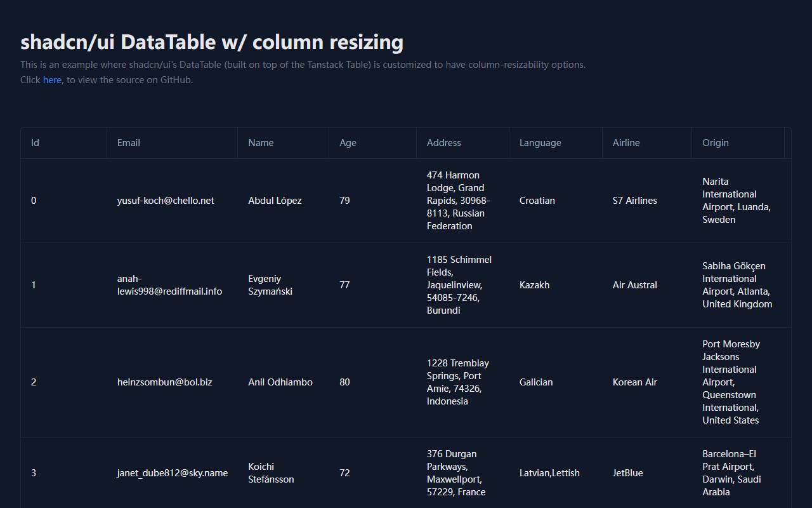Open the "here" GitHub source link
This screenshot has height=508, width=812.
(52, 80)
